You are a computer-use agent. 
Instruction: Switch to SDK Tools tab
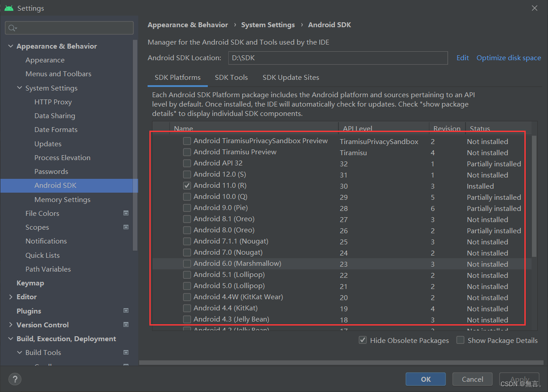231,77
